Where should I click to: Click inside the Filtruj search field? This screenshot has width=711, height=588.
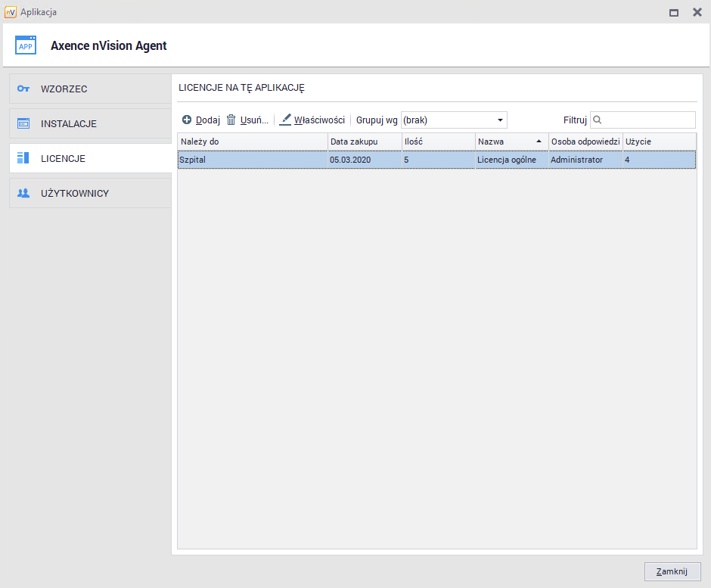click(x=647, y=120)
